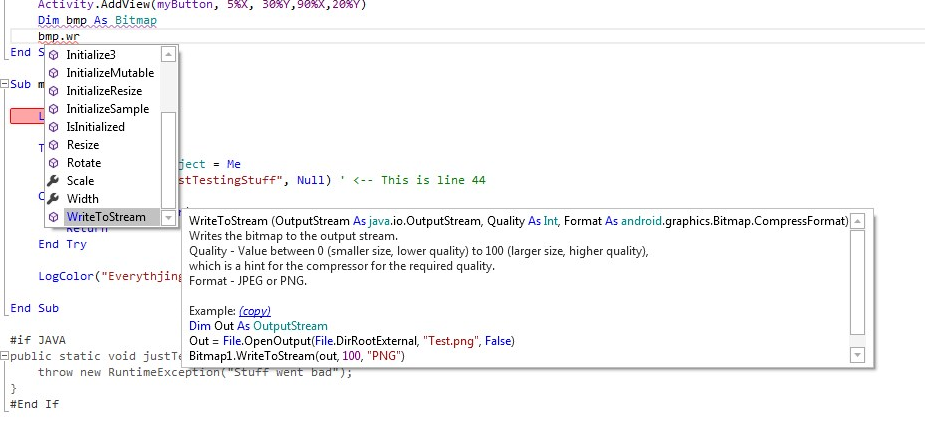
Task: Select Scale property entry
Action: click(x=80, y=181)
